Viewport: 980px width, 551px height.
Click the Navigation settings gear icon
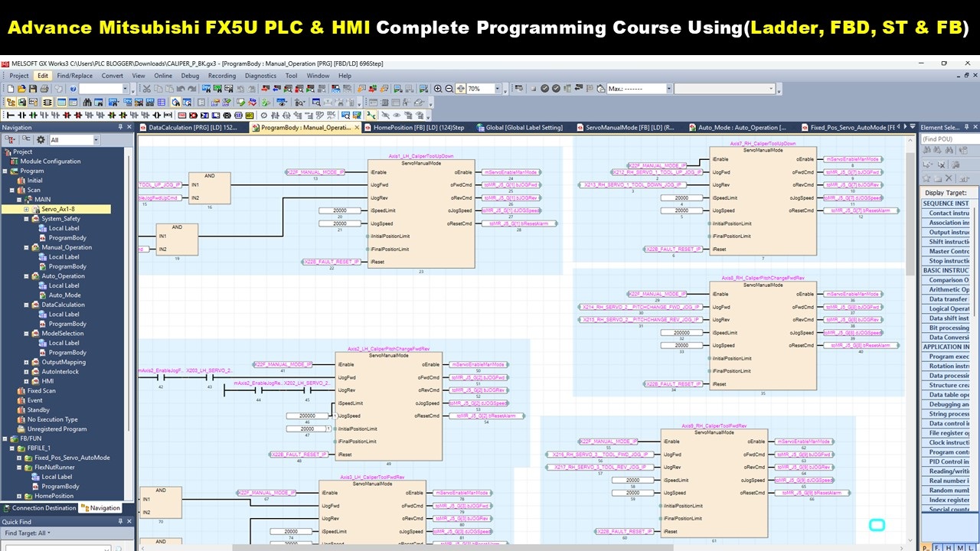pos(39,139)
